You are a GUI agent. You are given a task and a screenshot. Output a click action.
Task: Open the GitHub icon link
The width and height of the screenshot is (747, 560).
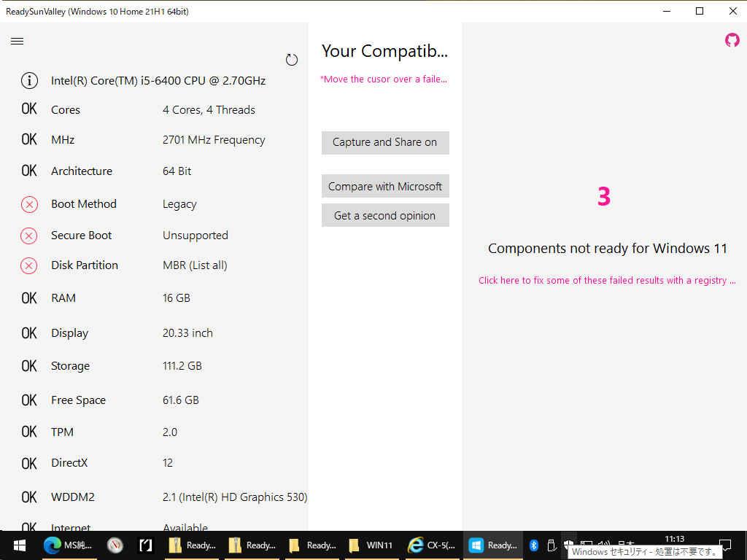732,40
